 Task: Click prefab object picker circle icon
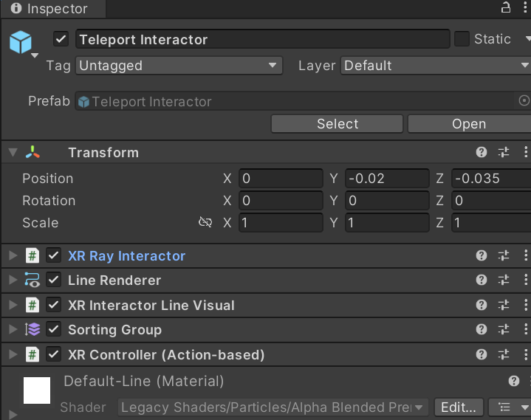pos(524,101)
